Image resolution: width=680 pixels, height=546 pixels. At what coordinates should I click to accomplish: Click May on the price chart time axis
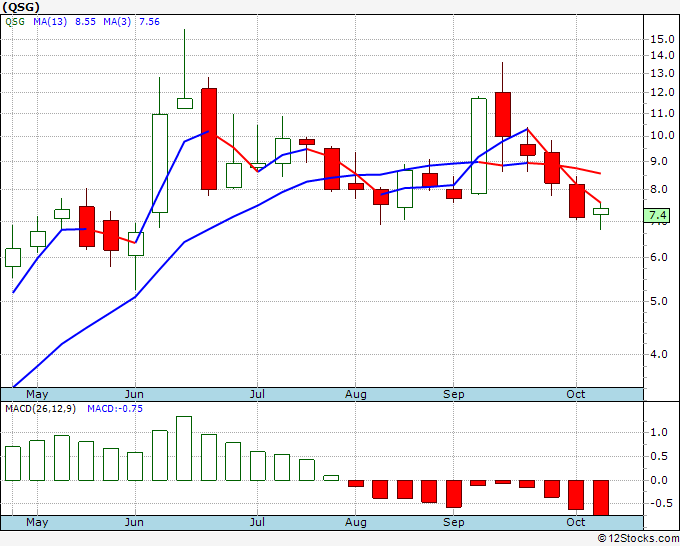pos(37,394)
